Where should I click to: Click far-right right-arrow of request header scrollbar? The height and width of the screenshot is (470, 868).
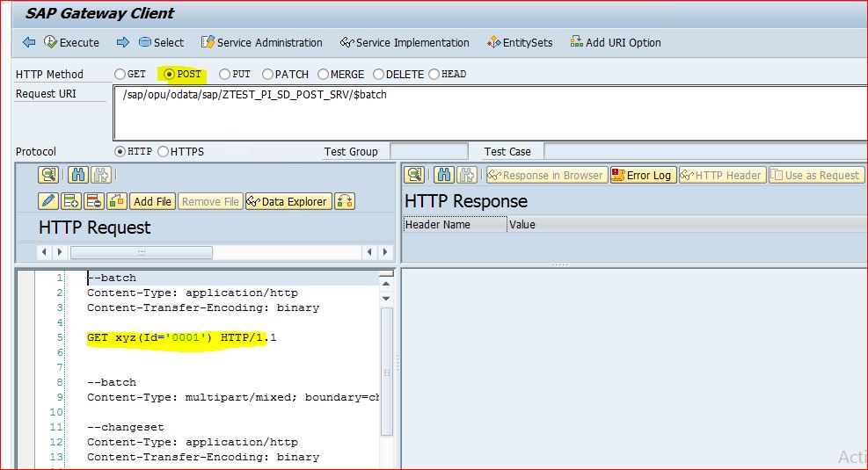(384, 252)
